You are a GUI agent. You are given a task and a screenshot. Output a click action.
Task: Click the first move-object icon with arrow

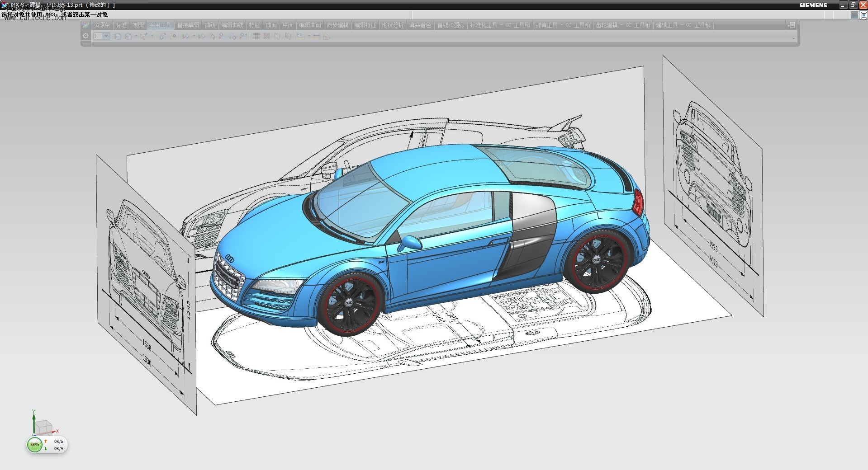pos(185,36)
